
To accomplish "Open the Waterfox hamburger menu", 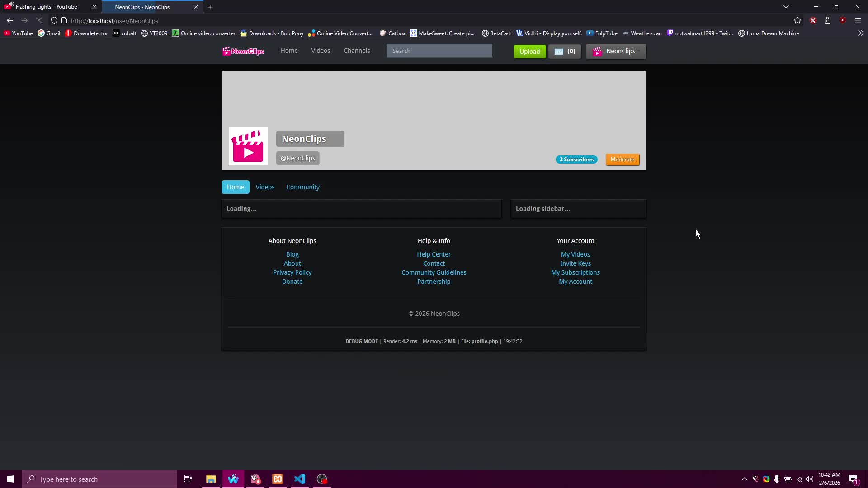I will pos(858,20).
